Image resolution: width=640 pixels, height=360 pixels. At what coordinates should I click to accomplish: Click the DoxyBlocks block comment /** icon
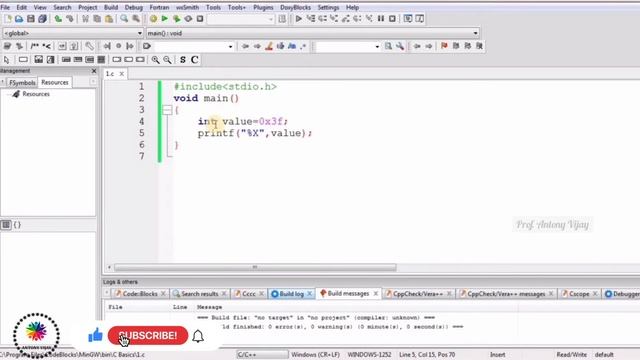(x=35, y=46)
